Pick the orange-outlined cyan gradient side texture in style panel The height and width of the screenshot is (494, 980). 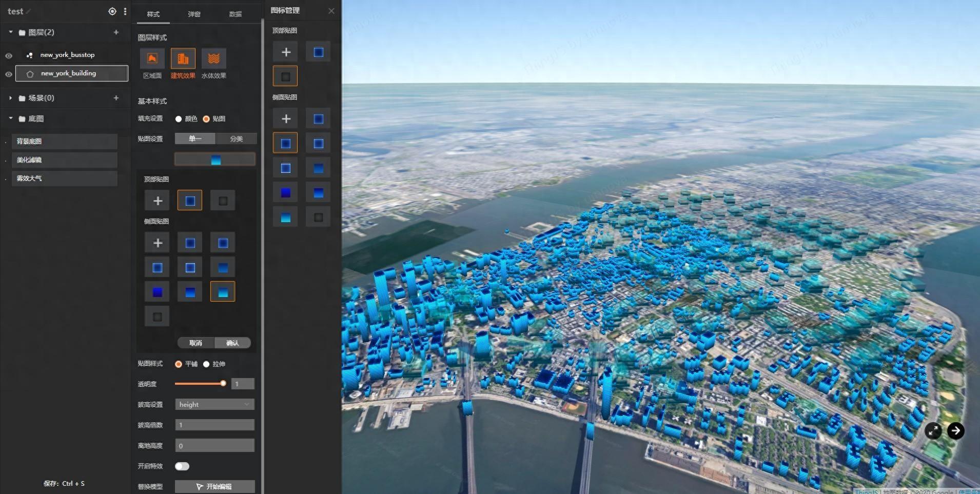tap(223, 291)
